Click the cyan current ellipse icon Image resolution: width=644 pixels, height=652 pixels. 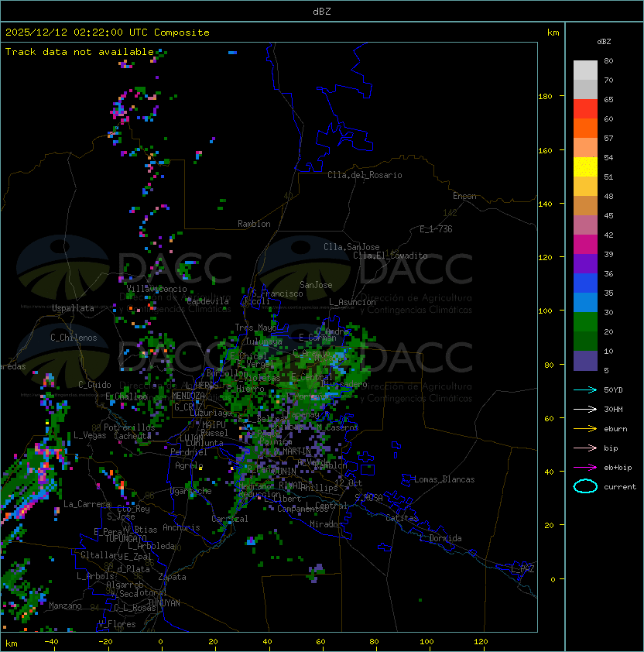tap(585, 486)
